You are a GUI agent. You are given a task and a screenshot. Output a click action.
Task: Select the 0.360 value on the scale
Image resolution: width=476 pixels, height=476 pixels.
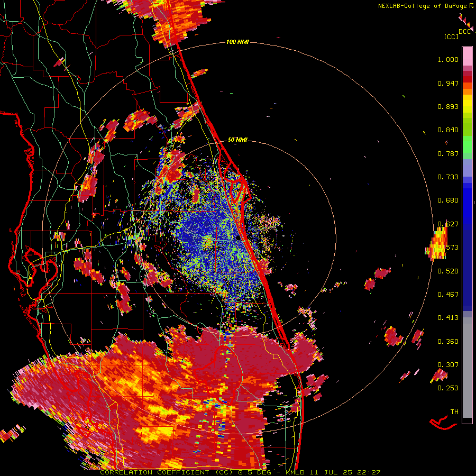pos(448,341)
